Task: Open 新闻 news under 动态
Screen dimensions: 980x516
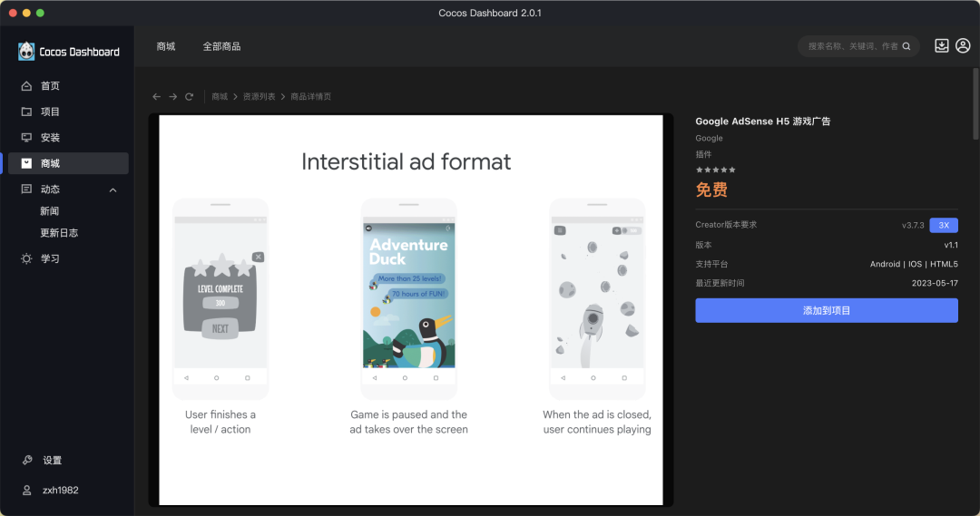Action: [49, 211]
